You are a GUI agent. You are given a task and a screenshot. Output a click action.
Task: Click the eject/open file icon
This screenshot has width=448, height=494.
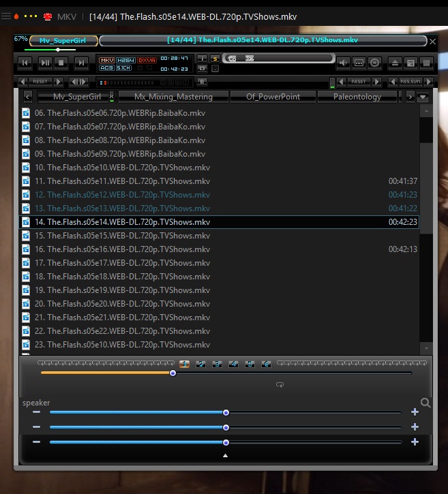[x=395, y=63]
